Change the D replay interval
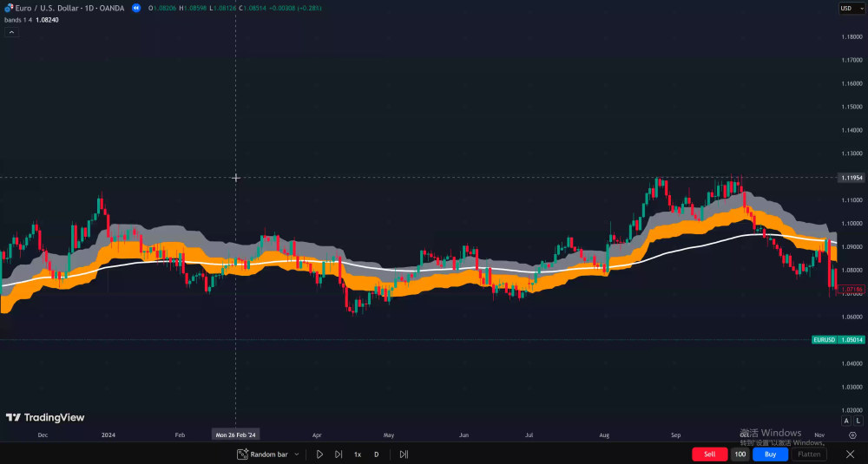Viewport: 868px width, 464px height. coord(377,454)
